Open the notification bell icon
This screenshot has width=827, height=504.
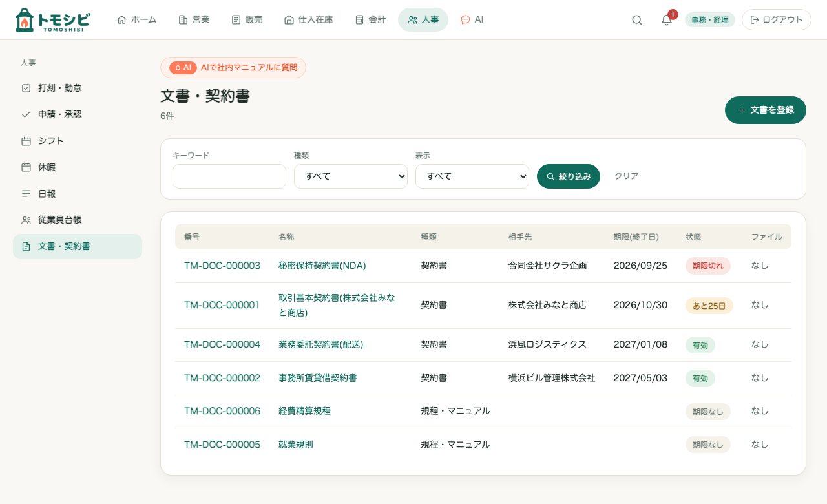pyautogui.click(x=667, y=20)
